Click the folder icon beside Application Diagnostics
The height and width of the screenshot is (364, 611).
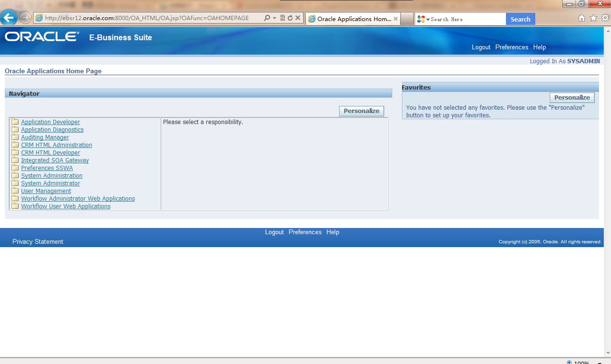15,129
